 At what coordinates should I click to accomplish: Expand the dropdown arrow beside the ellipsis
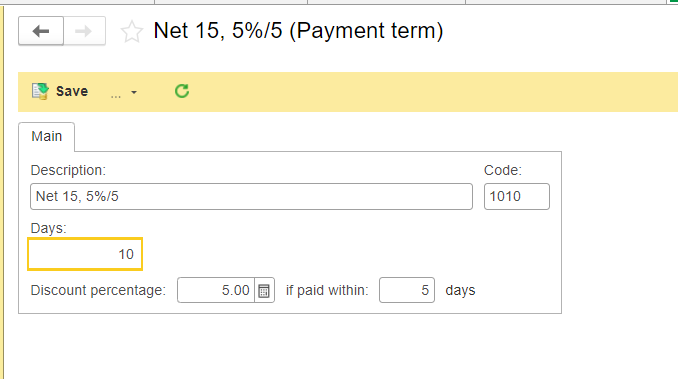coord(134,92)
